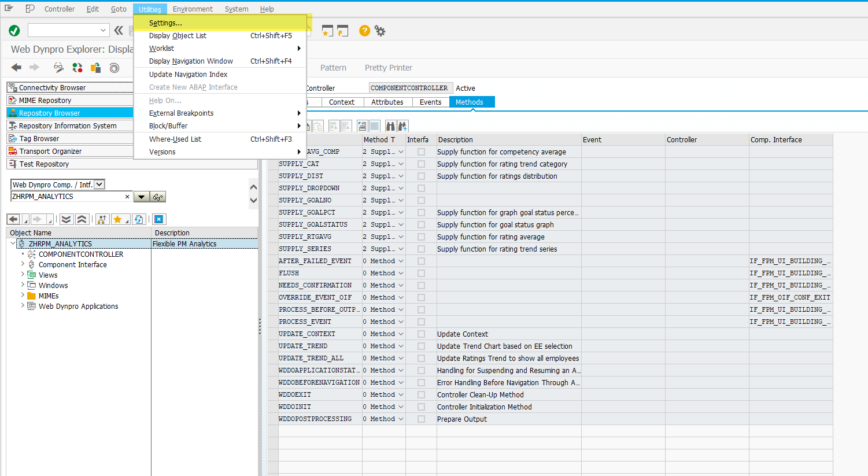Toggle Interface checkbox for SUPPLY_SERIES row
868x476 pixels.
click(x=421, y=249)
